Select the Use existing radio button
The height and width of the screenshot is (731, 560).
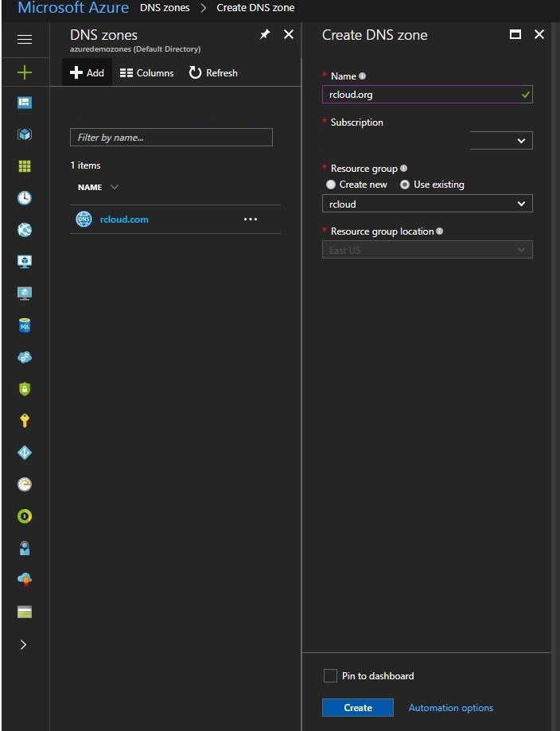405,185
